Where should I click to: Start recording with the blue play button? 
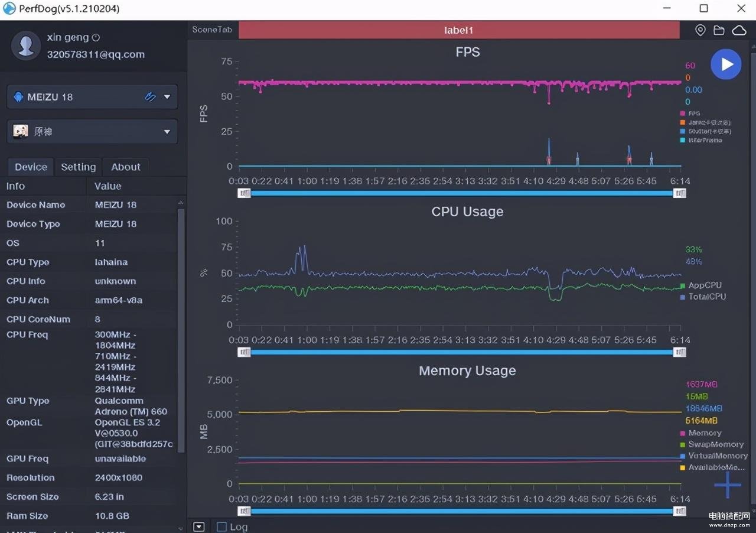click(x=726, y=64)
